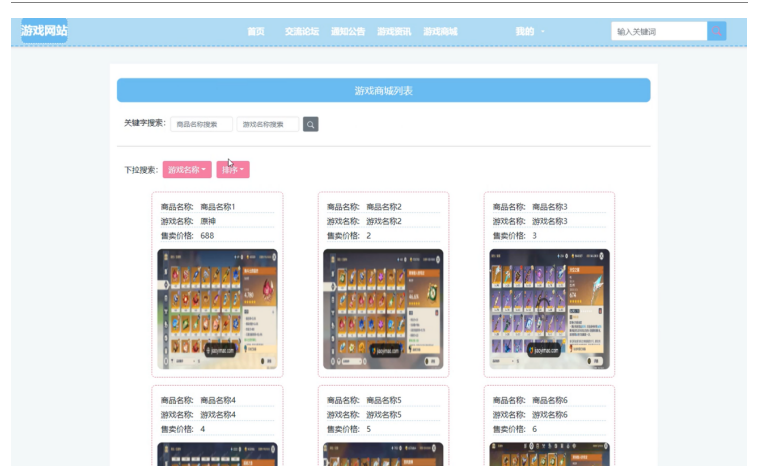Click the 商品名称6 name text
Image resolution: width=773 pixels, height=475 pixels.
click(550, 400)
